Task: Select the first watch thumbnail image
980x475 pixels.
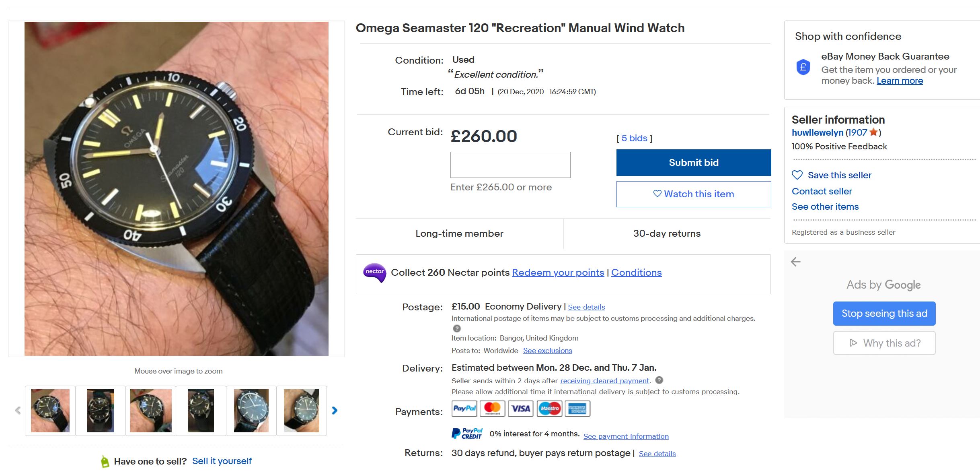Action: point(50,411)
